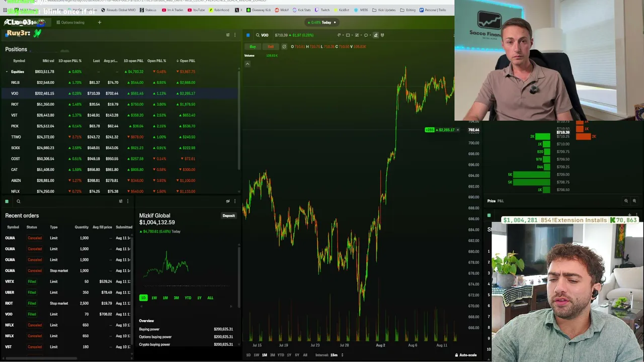Select the 1M chart range
This screenshot has height=362, width=644.
coord(264,355)
